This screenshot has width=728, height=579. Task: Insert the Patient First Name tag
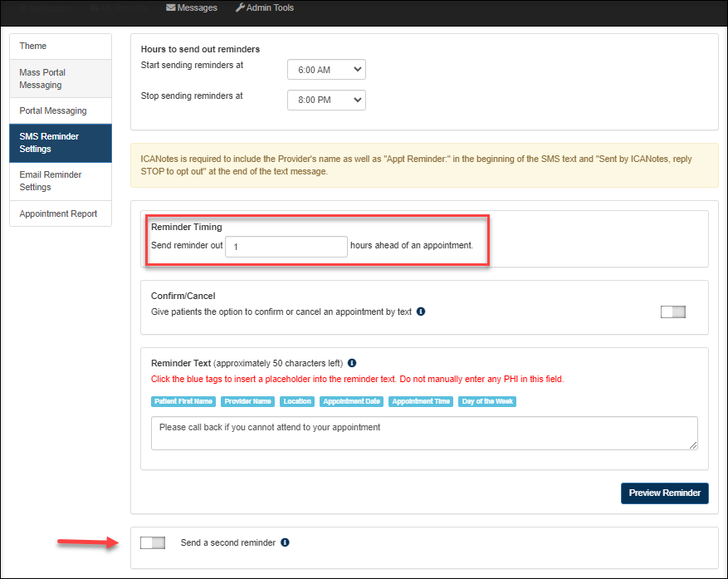click(183, 401)
